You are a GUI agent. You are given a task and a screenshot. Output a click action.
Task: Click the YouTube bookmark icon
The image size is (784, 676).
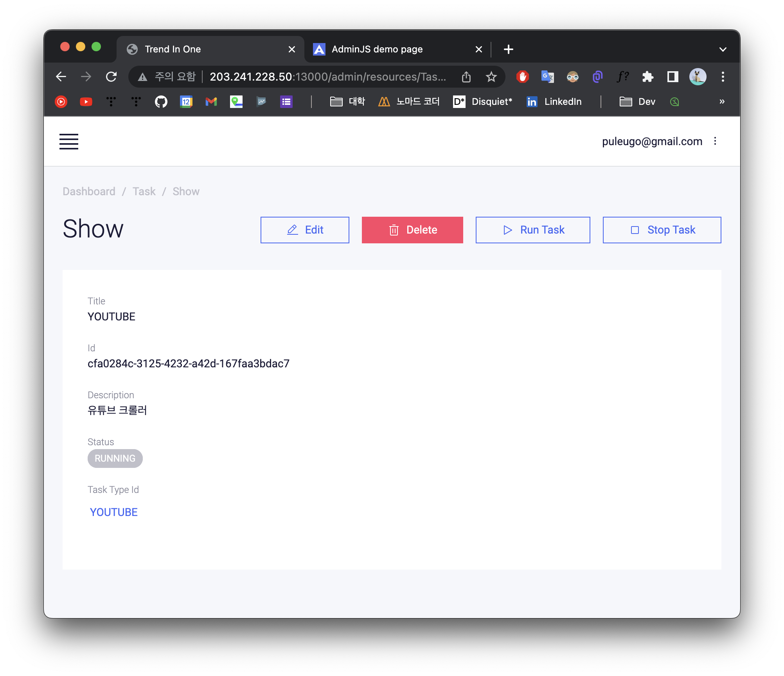point(86,102)
